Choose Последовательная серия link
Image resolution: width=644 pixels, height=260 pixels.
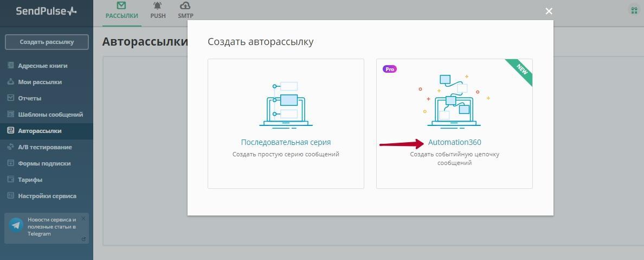tap(286, 142)
